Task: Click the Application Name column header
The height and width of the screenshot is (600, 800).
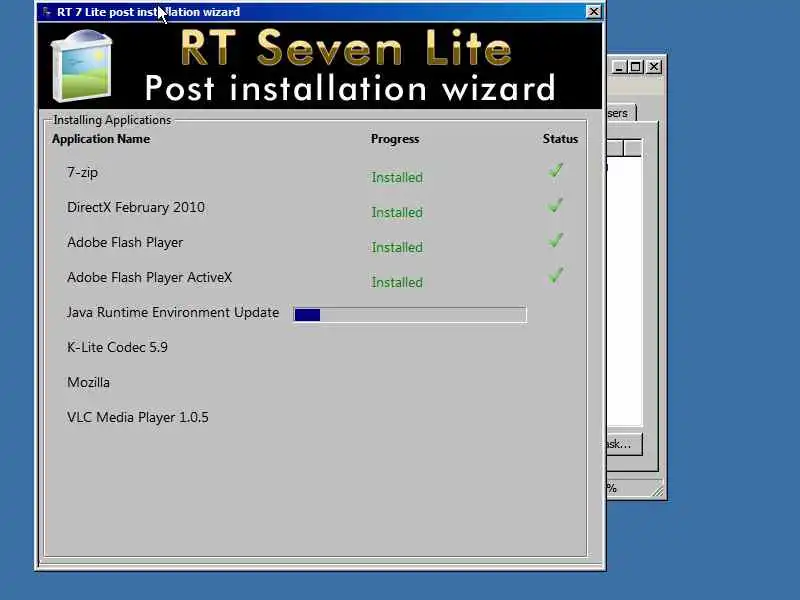Action: 101,139
